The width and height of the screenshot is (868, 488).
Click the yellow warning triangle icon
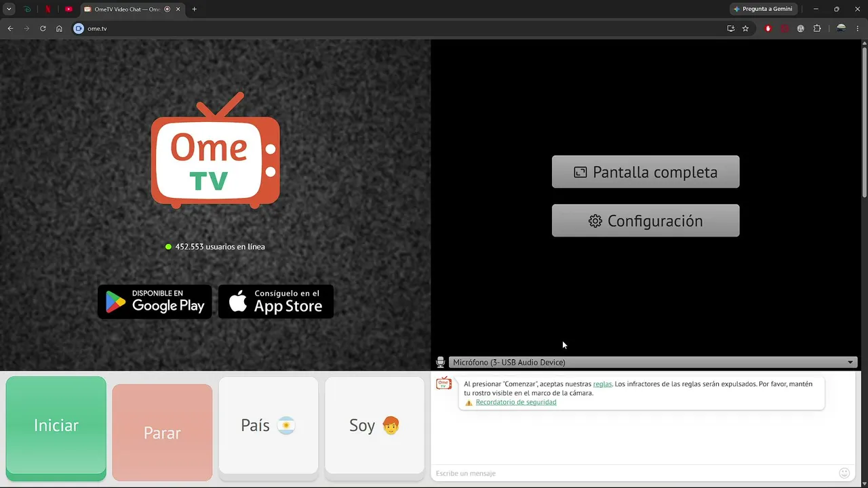[x=469, y=403]
